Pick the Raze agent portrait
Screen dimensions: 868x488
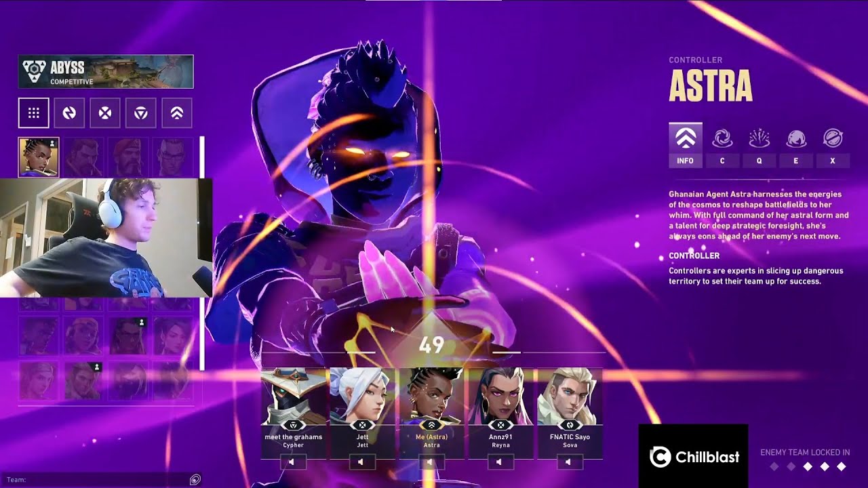click(83, 335)
